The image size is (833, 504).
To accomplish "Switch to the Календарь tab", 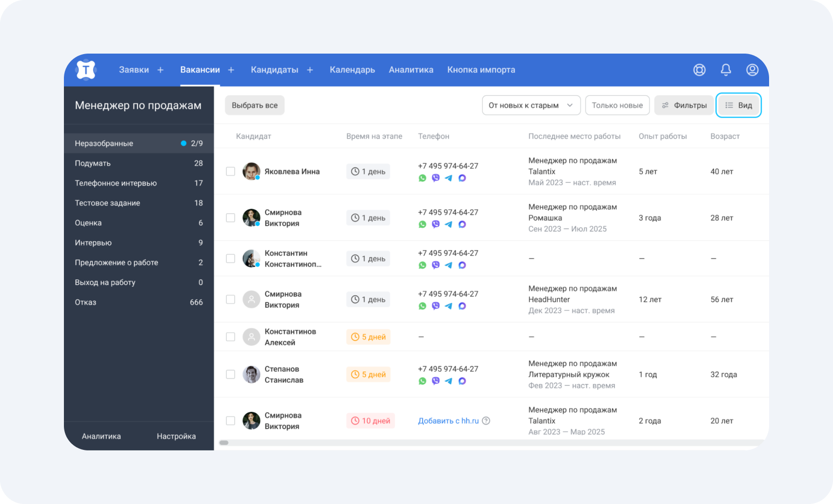I will [352, 70].
